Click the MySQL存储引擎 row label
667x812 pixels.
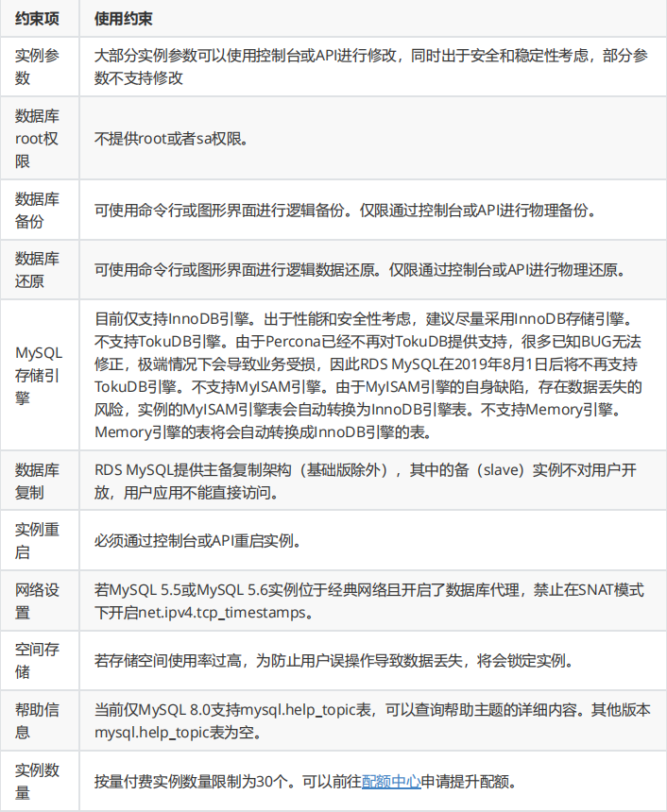click(x=39, y=375)
